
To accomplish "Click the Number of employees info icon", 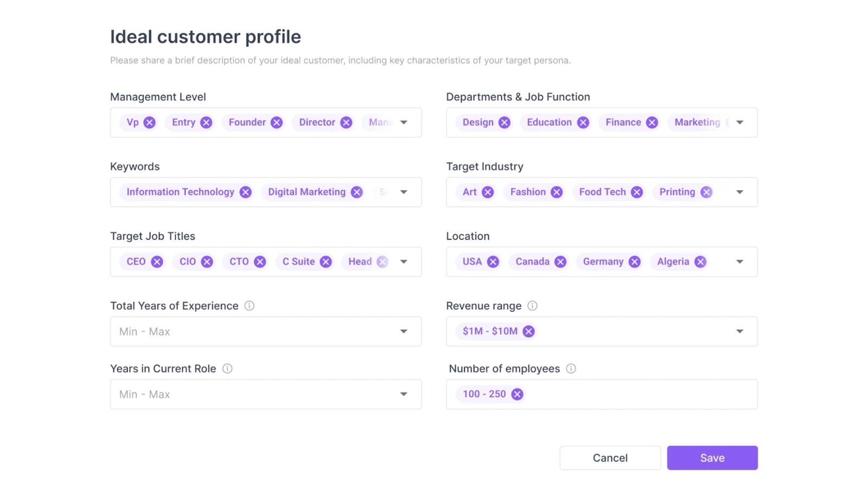I will [571, 368].
